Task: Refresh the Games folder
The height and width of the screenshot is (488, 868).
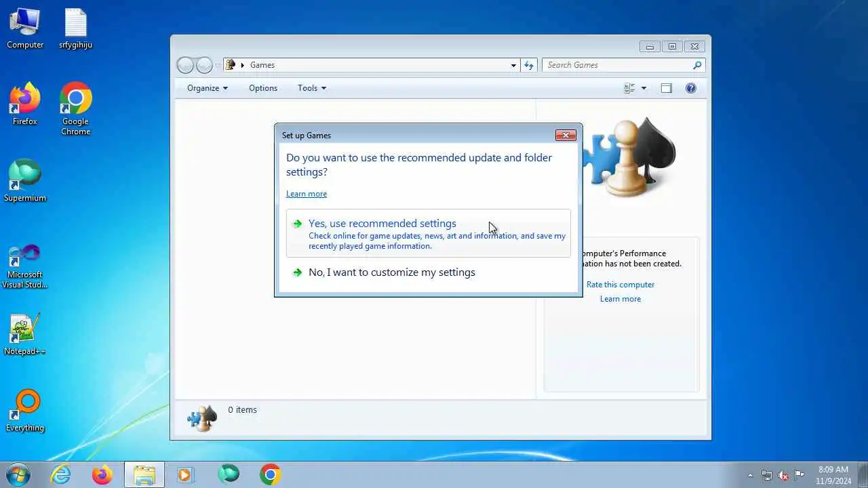Action: click(x=529, y=65)
